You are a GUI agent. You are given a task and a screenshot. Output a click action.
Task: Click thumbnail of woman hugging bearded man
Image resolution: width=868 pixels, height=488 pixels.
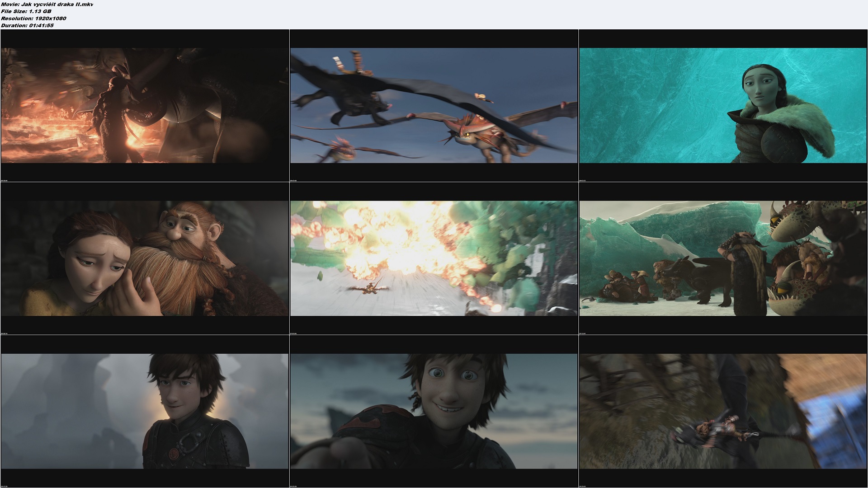coord(145,258)
